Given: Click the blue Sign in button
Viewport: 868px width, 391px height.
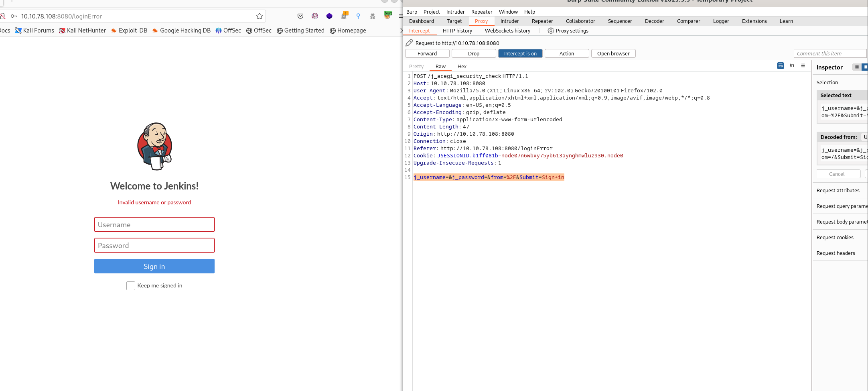Looking at the screenshot, I should pos(154,267).
